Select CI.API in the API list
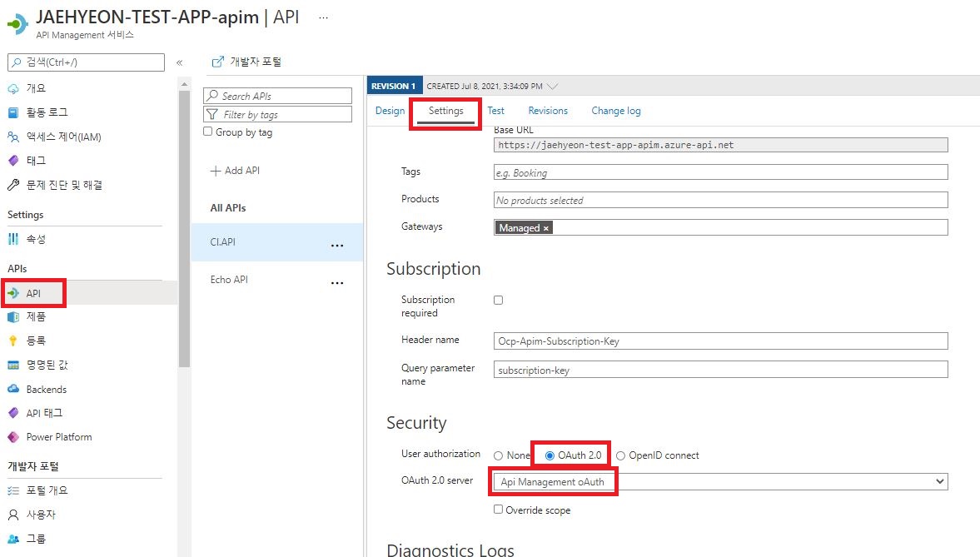 tap(277, 242)
